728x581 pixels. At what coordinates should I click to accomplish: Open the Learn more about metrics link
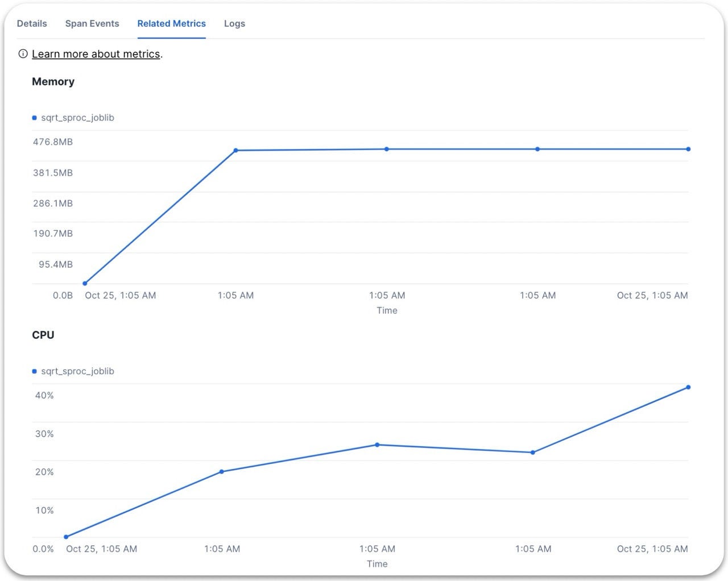click(96, 54)
